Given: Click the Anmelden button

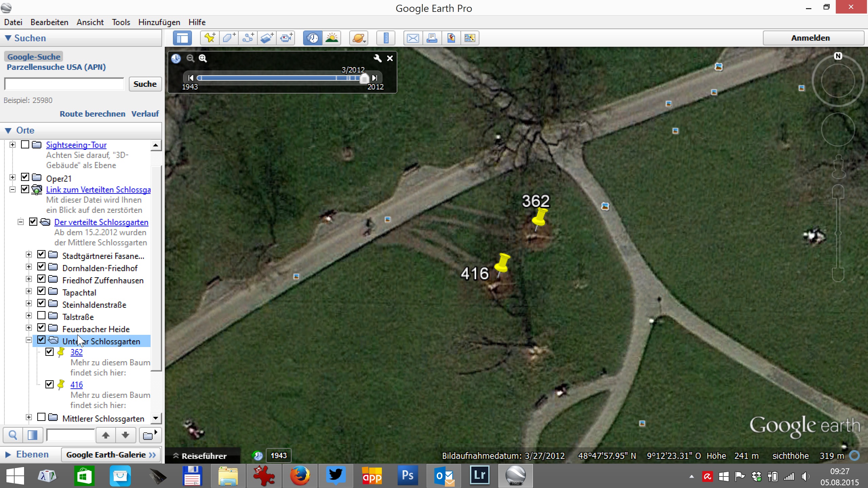Looking at the screenshot, I should tap(810, 38).
